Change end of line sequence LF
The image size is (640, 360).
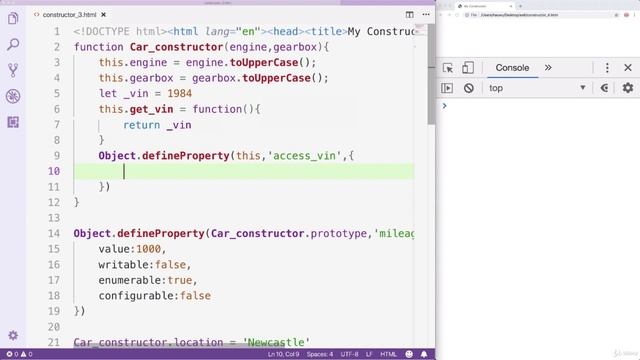point(369,354)
